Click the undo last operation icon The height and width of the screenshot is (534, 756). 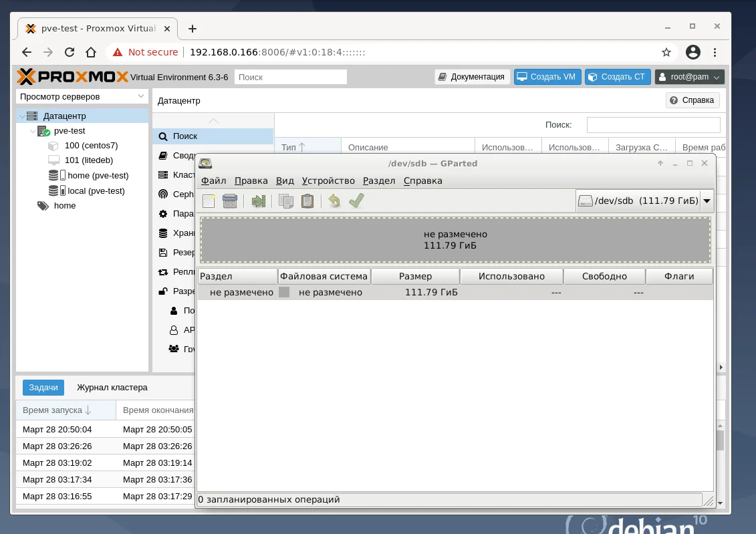tap(334, 201)
